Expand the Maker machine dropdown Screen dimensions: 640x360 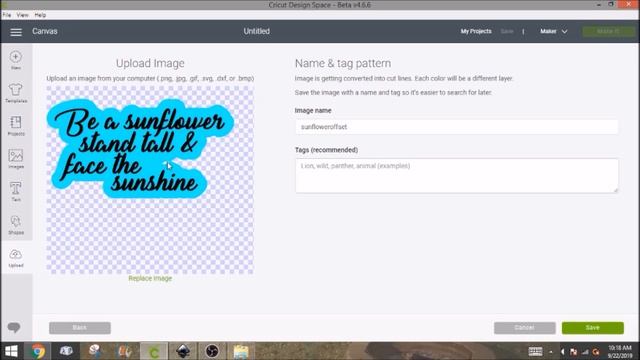coord(553,31)
